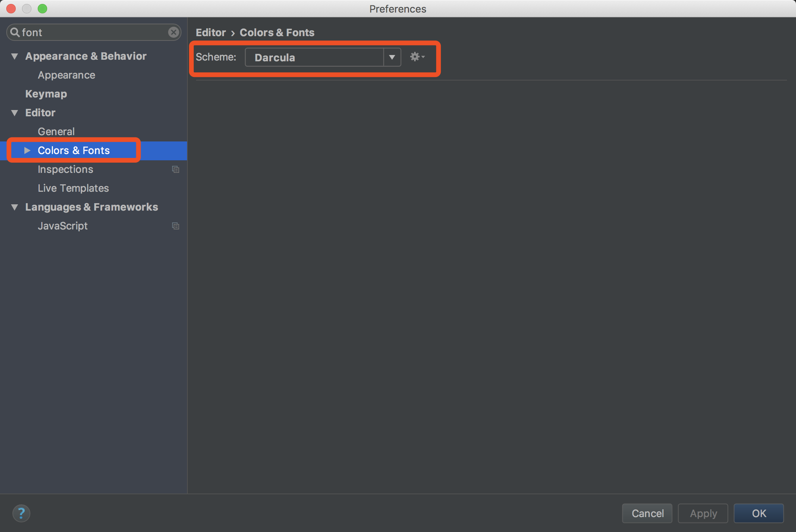The width and height of the screenshot is (796, 532).
Task: Click the Editor breadcrumb link
Action: tap(211, 33)
